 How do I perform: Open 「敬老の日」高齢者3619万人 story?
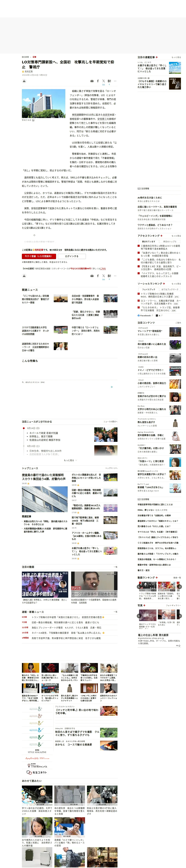click(86, 507)
